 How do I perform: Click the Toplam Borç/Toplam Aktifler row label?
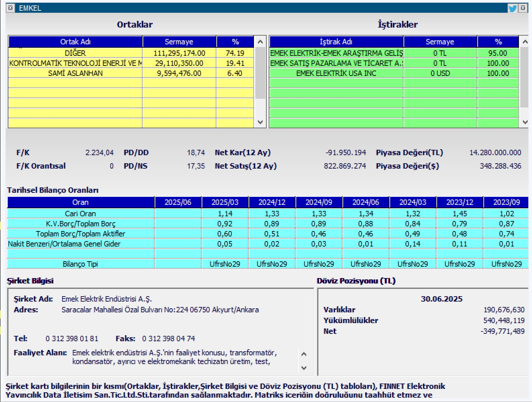[81, 234]
